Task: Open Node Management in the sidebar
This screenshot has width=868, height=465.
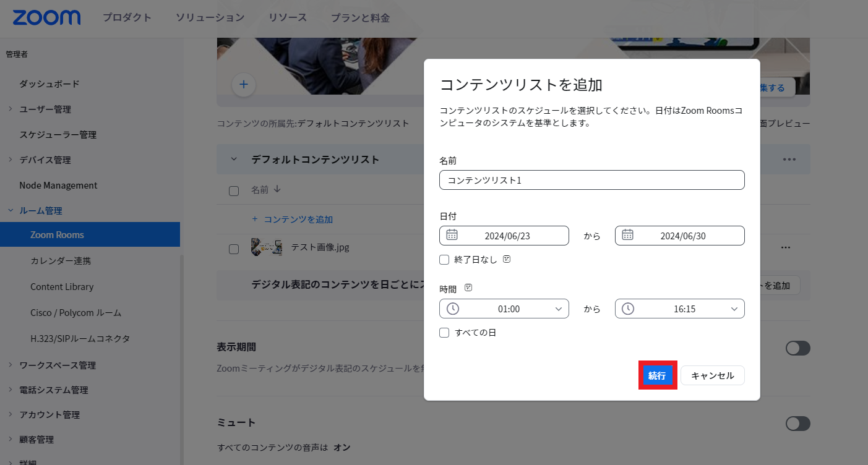Action: click(58, 185)
